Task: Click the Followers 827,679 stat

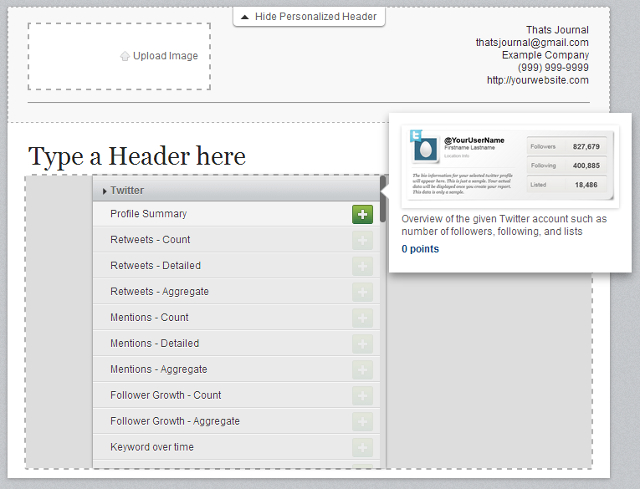Action: click(567, 146)
